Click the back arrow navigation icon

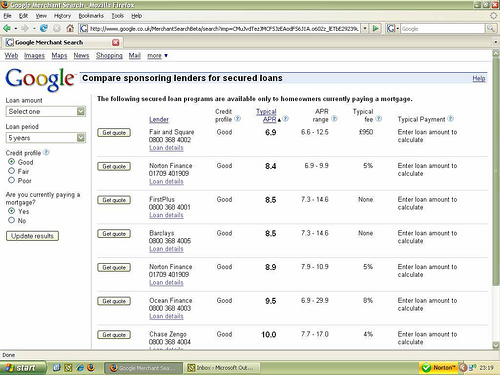pos(6,28)
